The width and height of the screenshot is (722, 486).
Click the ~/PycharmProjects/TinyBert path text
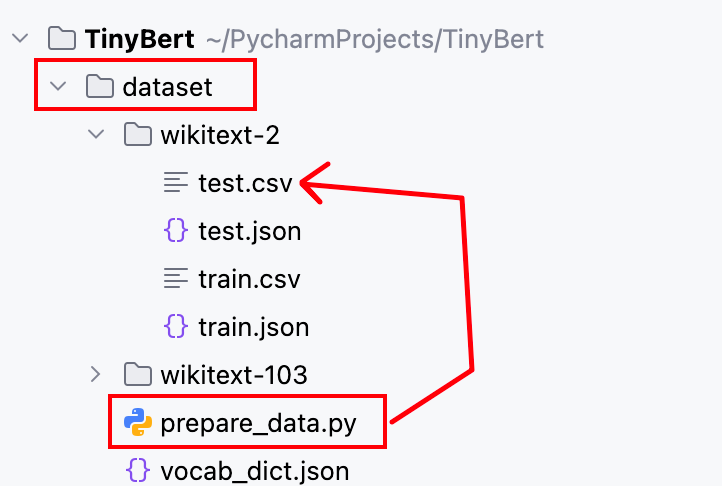point(375,40)
